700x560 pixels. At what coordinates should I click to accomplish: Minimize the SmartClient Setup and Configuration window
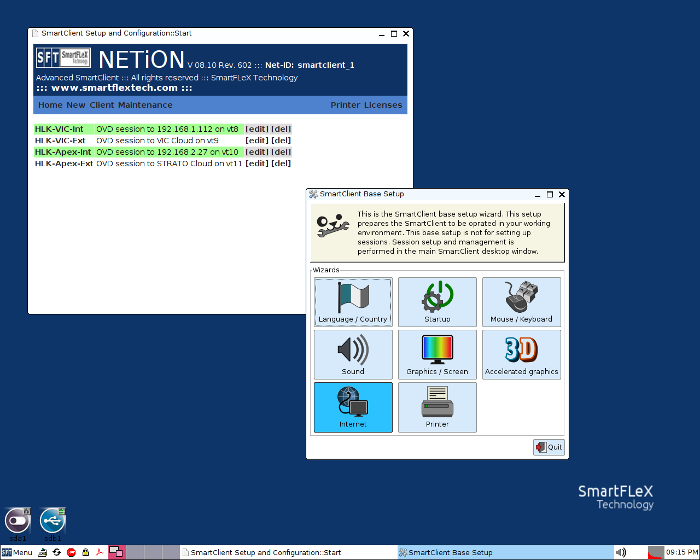pos(382,34)
